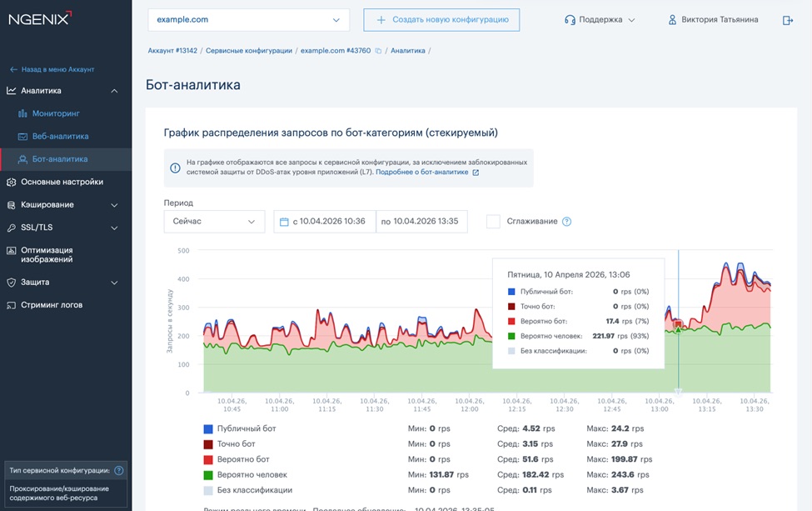Click the end date field 10.04.2026 13:35
The image size is (812, 511).
(421, 222)
